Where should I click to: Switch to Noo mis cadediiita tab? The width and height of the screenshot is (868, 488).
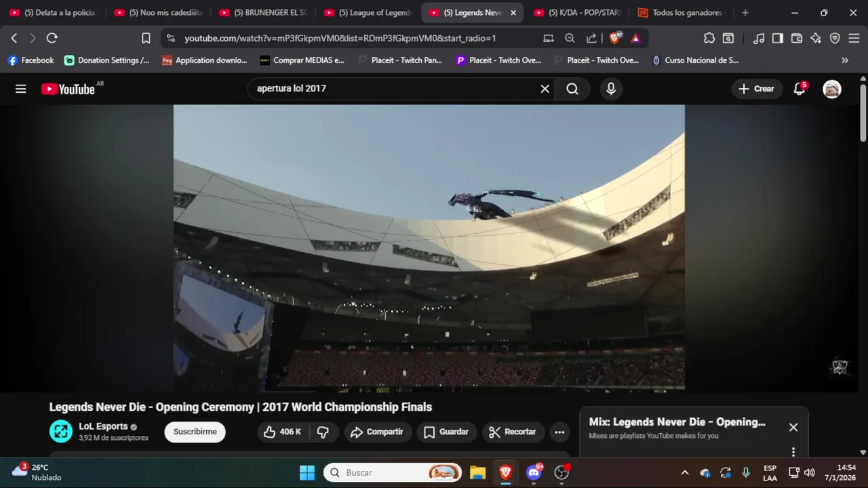coord(159,13)
